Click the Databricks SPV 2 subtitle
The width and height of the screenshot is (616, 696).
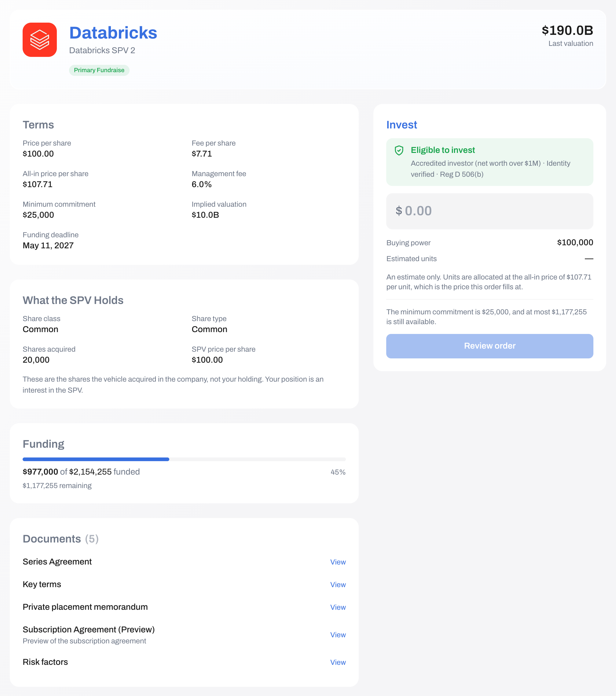coord(102,50)
